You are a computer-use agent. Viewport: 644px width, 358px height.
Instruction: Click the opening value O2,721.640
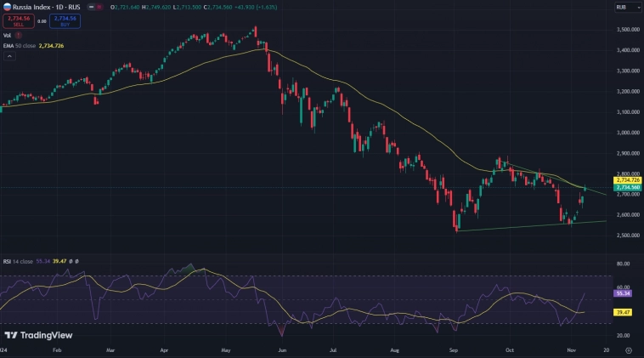click(x=125, y=7)
